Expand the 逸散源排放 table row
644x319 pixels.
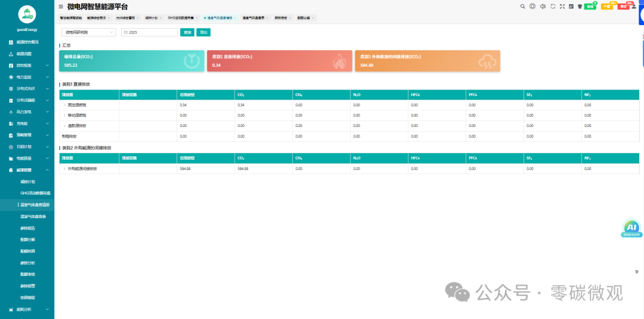tap(64, 126)
